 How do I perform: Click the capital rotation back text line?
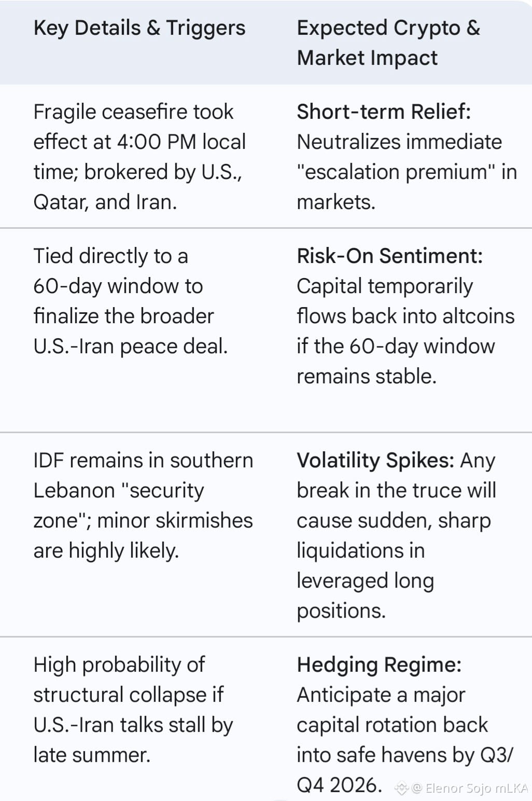(x=392, y=725)
